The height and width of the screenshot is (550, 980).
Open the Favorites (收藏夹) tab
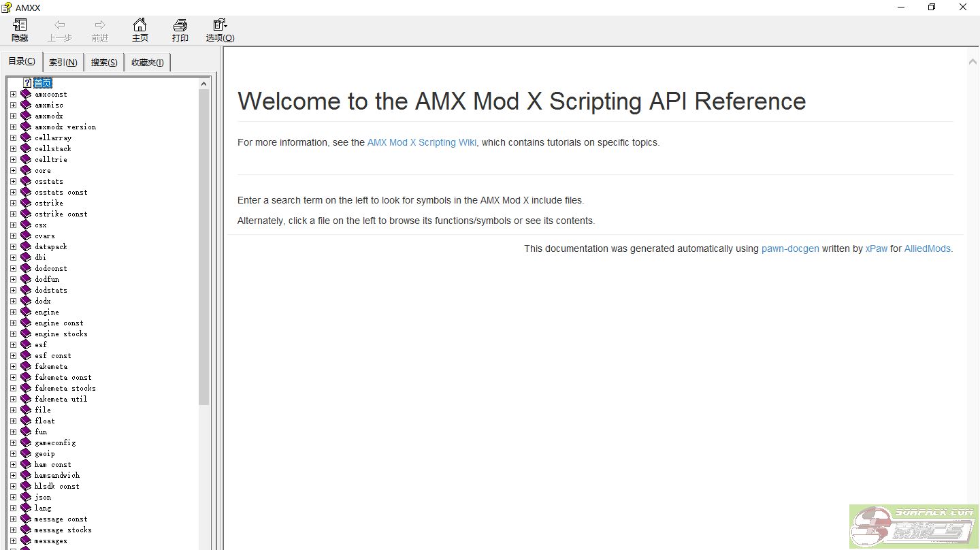tap(147, 63)
